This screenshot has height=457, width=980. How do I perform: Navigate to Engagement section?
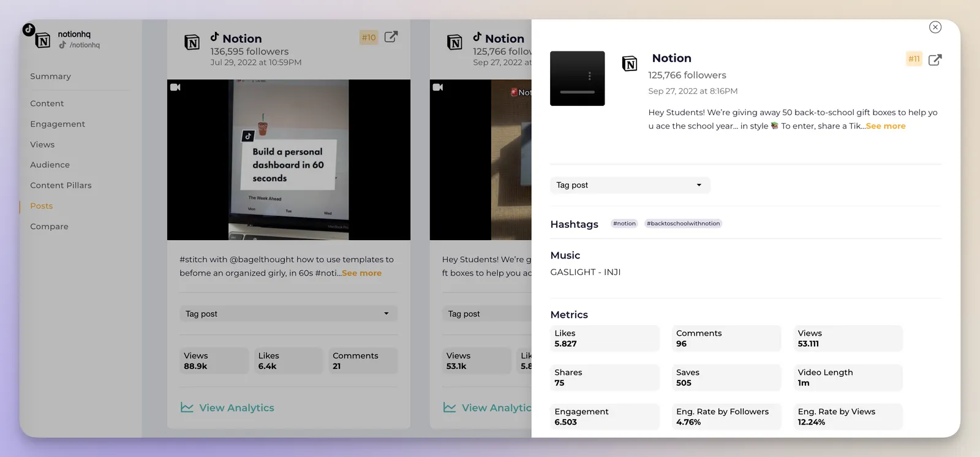(58, 124)
